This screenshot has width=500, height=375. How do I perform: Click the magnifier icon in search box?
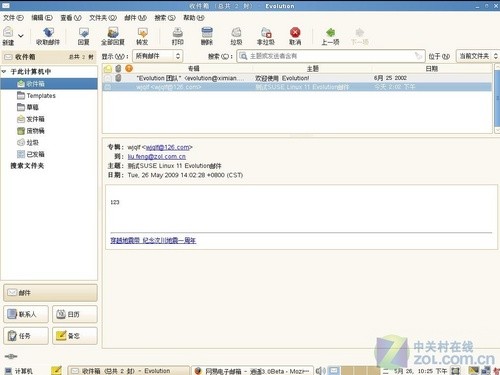[x=243, y=56]
